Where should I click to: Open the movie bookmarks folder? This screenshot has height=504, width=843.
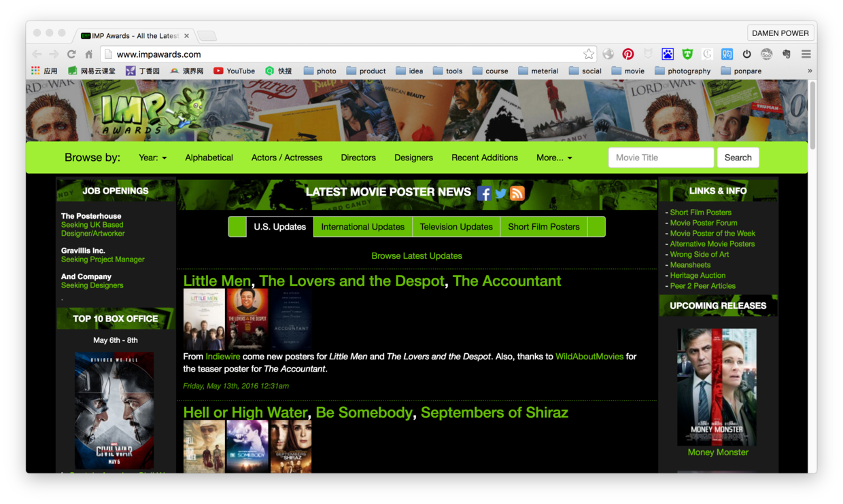coord(627,71)
